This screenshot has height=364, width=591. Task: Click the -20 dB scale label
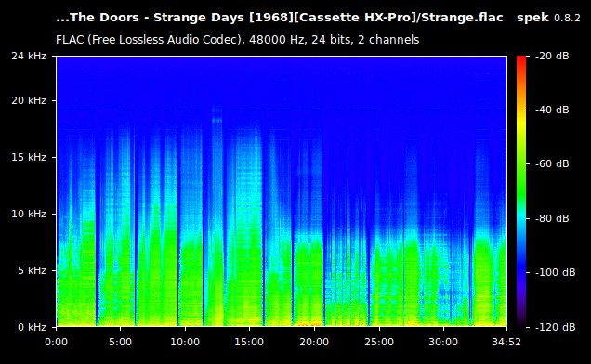click(x=552, y=56)
